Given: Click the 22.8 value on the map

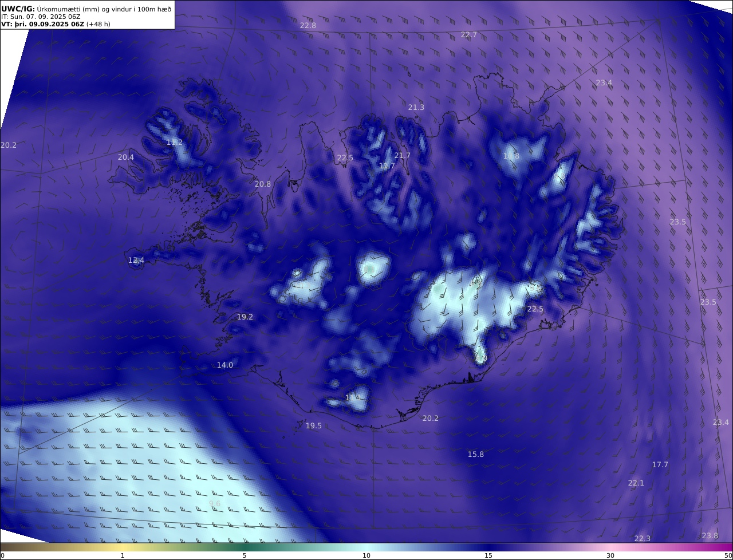Looking at the screenshot, I should point(308,25).
